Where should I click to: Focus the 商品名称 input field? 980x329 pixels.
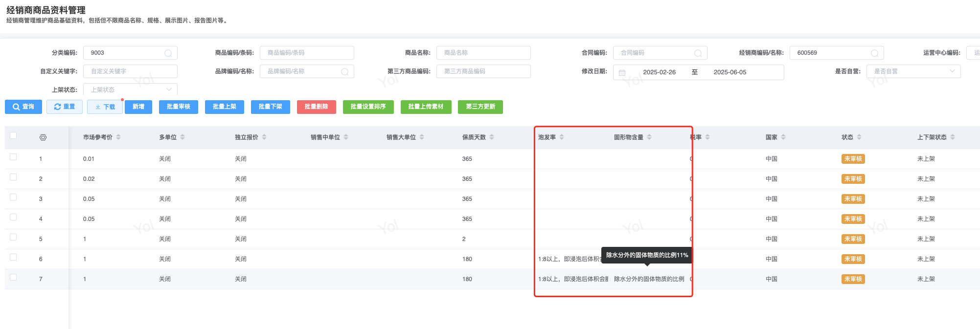(483, 53)
